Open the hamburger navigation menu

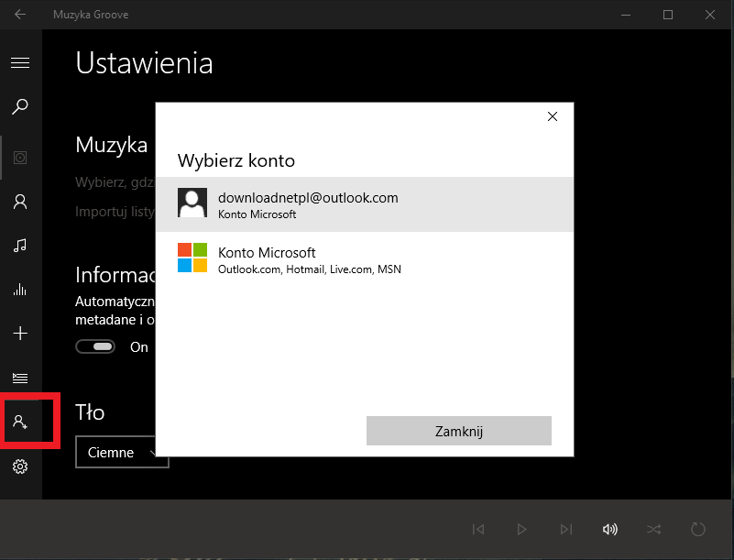click(20, 62)
